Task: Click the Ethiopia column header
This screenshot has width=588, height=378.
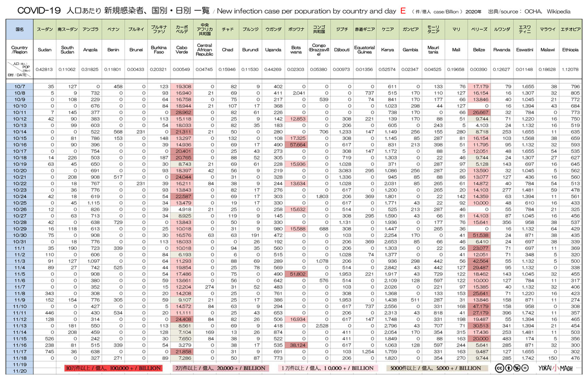Action: click(570, 50)
